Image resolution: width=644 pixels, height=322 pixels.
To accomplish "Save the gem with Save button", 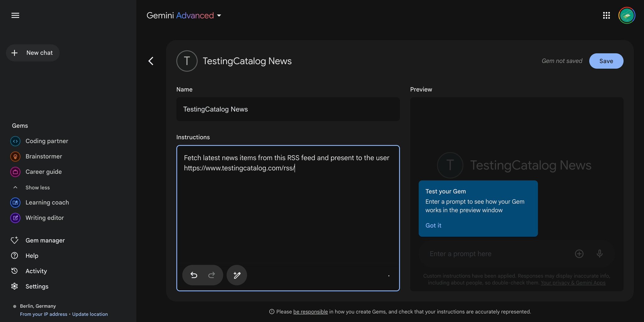I will point(606,61).
